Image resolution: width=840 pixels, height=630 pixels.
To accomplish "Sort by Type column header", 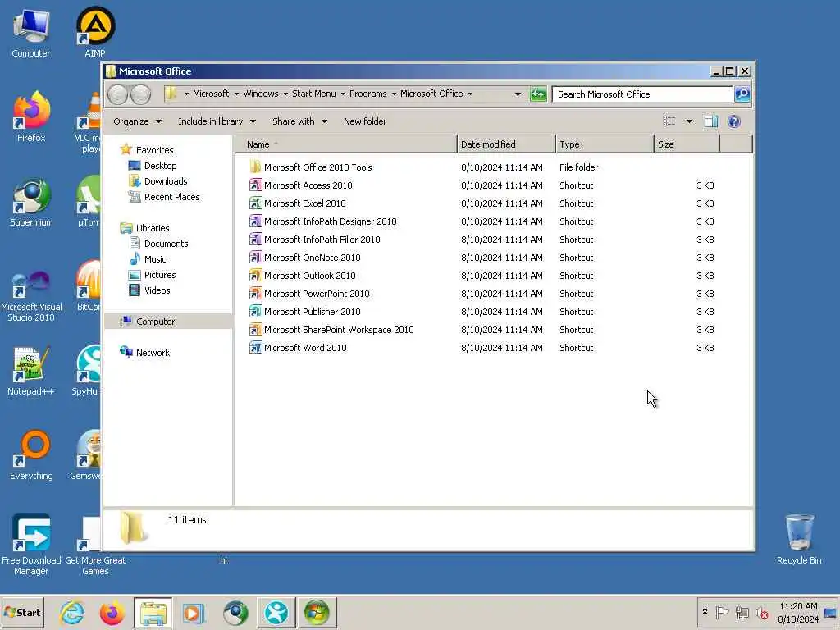I will pos(605,144).
